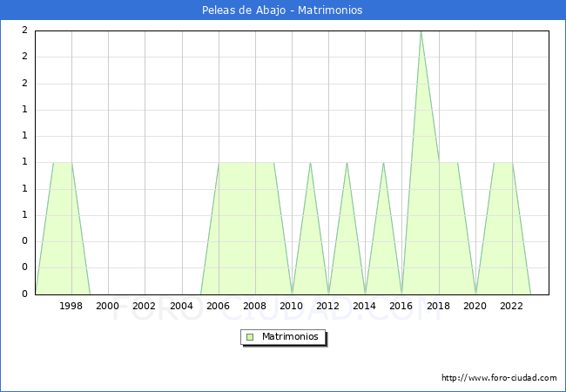
Task: Select the 2000 x-axis label
Action: point(108,306)
